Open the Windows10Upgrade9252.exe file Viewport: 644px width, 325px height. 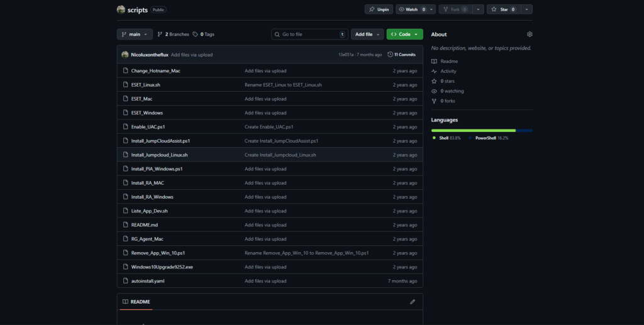[162, 267]
